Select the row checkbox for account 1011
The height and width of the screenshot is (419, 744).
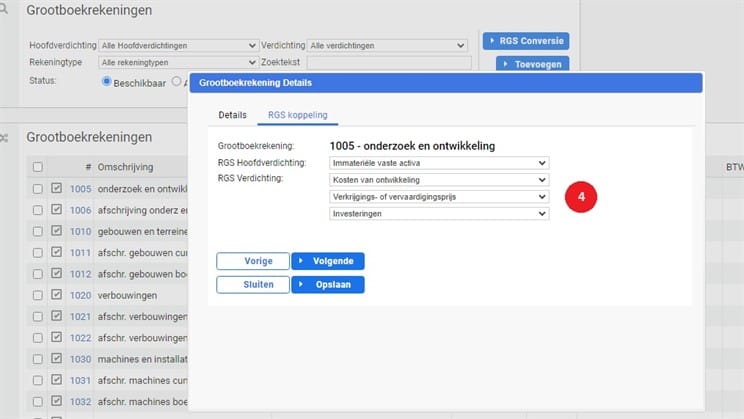(x=37, y=253)
